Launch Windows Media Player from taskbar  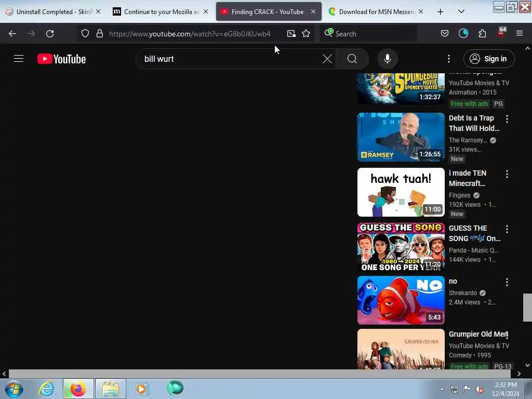click(x=141, y=389)
